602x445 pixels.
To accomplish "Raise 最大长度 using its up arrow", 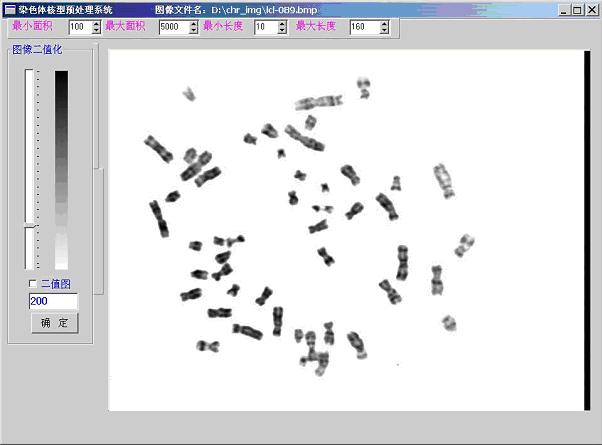I will 384,24.
